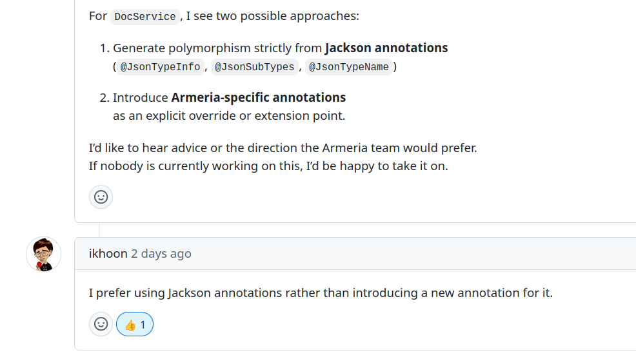Click the @JsonTypeInfo code snippet
This screenshot has height=364, width=636.
point(160,67)
